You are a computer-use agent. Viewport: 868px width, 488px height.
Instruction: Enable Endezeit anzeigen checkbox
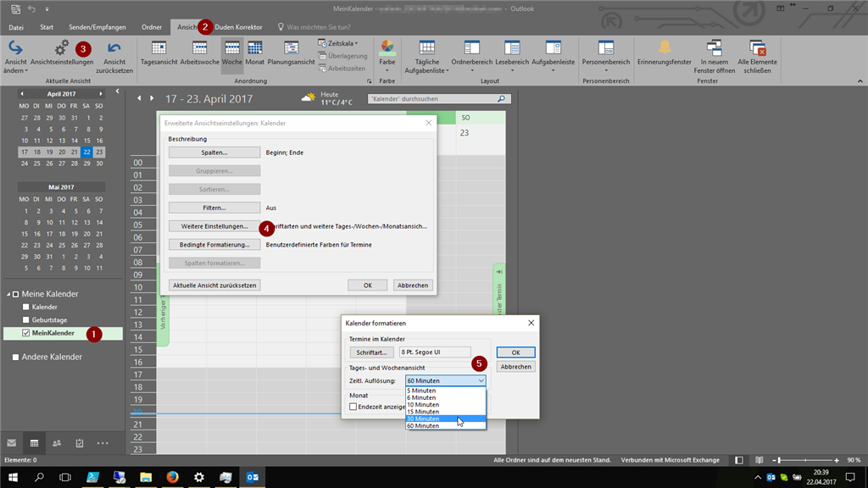click(x=353, y=407)
